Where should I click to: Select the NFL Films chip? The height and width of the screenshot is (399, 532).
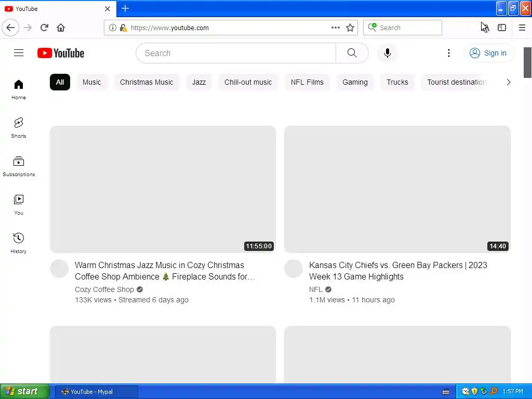click(307, 82)
